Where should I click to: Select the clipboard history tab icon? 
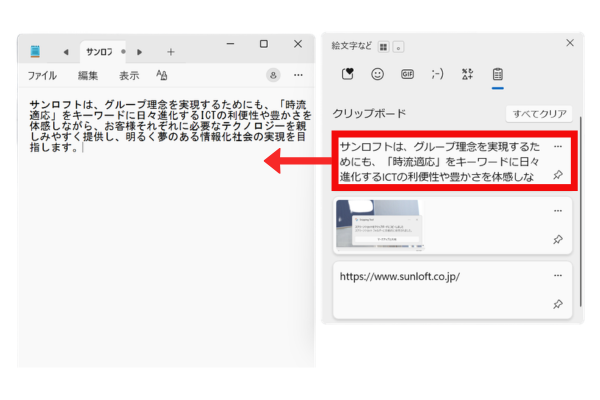click(x=496, y=74)
